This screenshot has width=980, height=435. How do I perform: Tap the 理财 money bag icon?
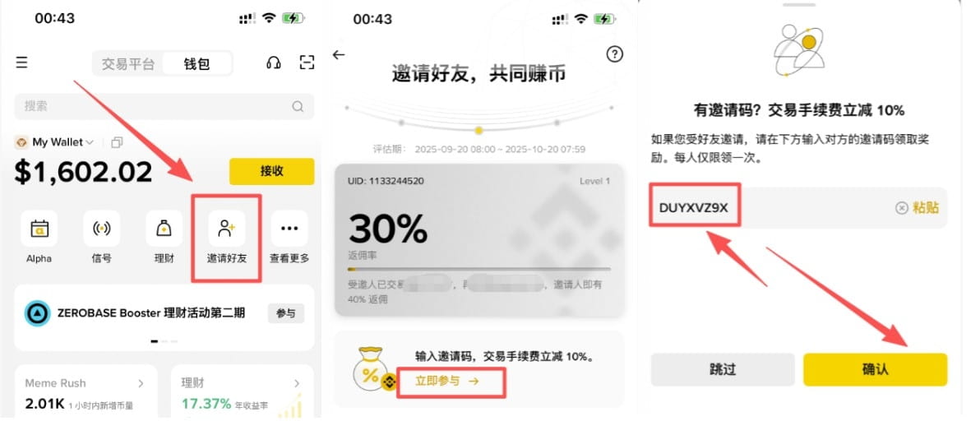coord(164,229)
